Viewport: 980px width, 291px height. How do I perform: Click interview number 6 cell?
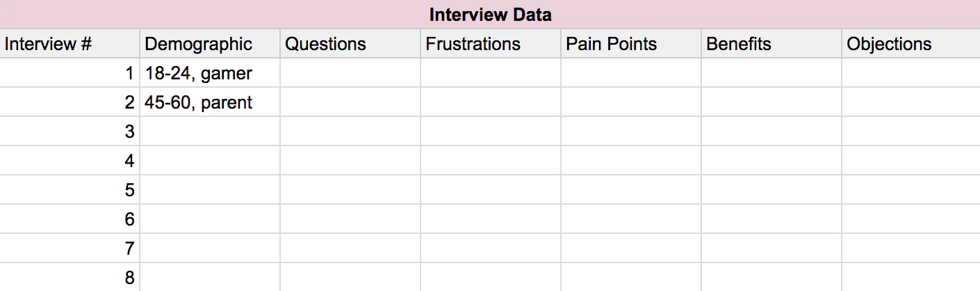coord(70,219)
